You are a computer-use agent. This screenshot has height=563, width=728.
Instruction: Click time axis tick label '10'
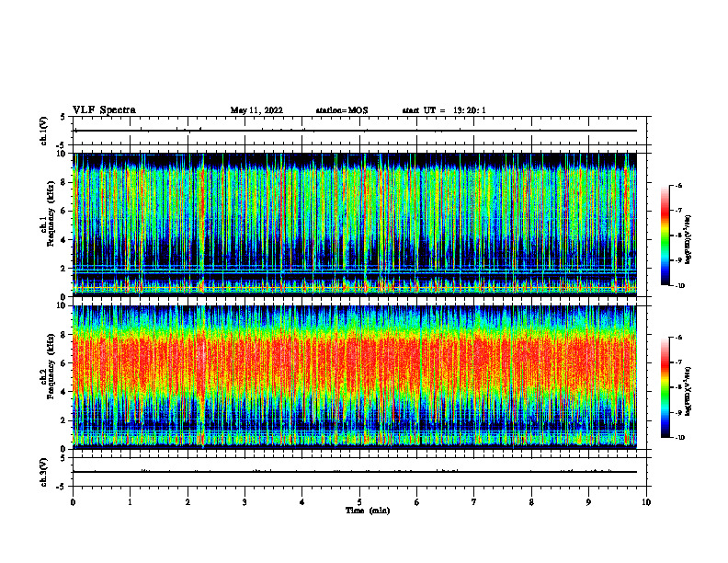[646, 502]
